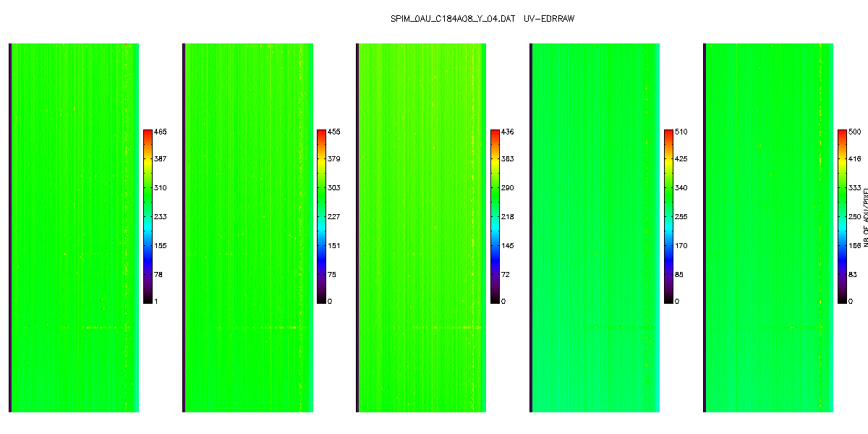Click the spectral image left of the 455 colorbar
Screen dimensions: 868x434
tap(247, 228)
